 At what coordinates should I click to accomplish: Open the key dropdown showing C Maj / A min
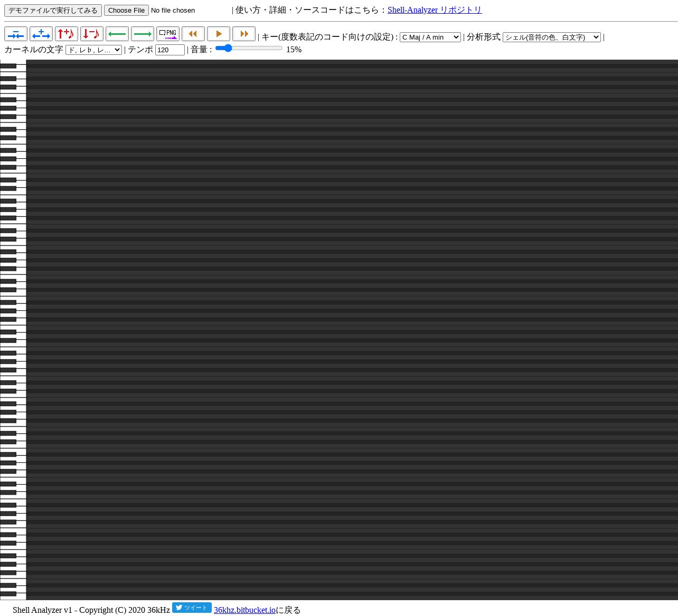[x=430, y=37]
